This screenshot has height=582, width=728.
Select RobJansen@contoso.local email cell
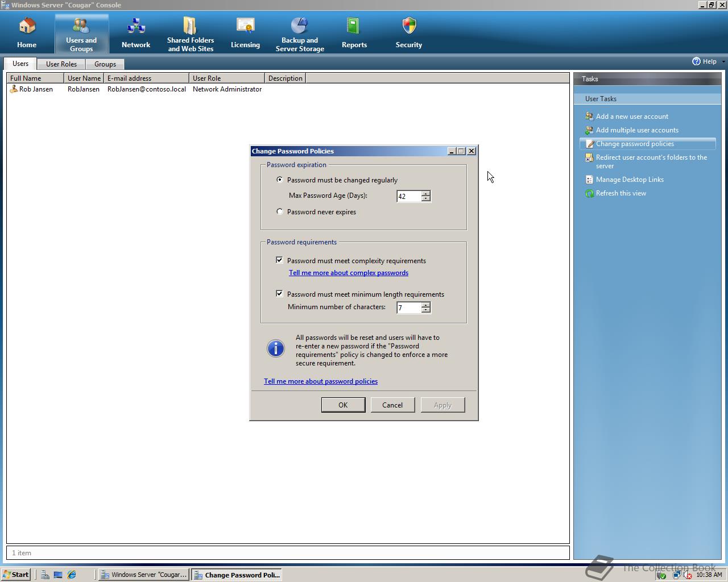(147, 89)
